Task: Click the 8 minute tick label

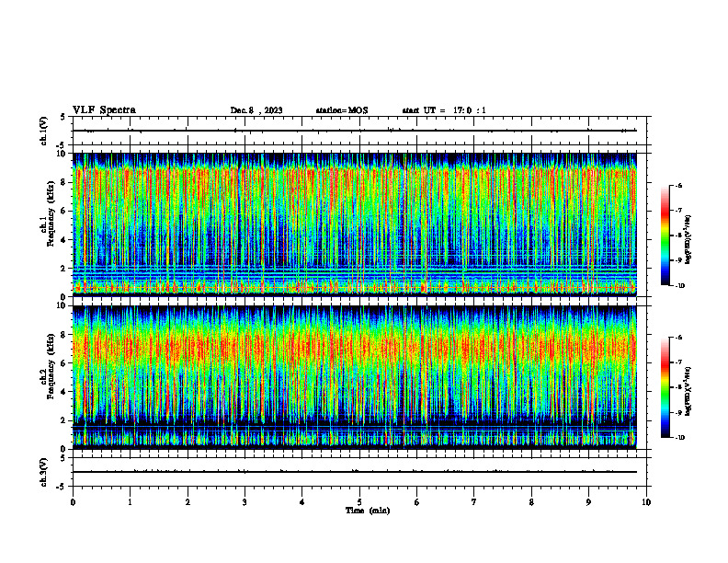Action: 531,502
